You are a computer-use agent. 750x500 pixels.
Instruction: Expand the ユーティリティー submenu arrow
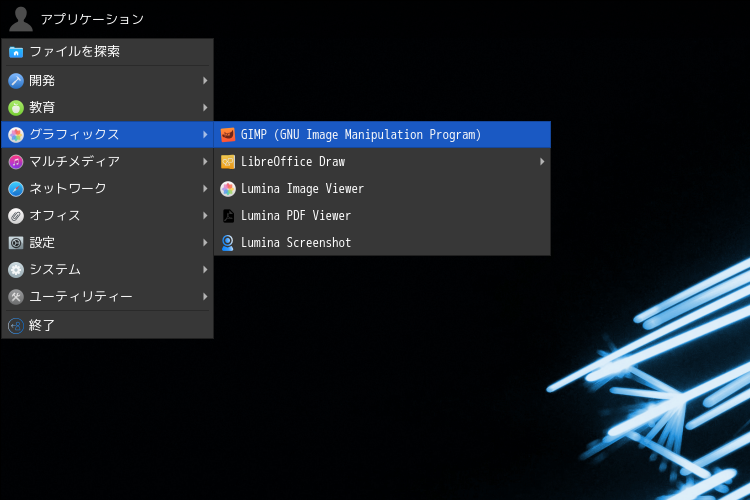pos(205,297)
